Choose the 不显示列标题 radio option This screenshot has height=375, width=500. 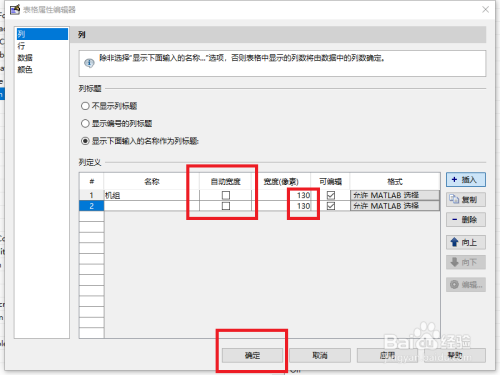tap(109, 106)
